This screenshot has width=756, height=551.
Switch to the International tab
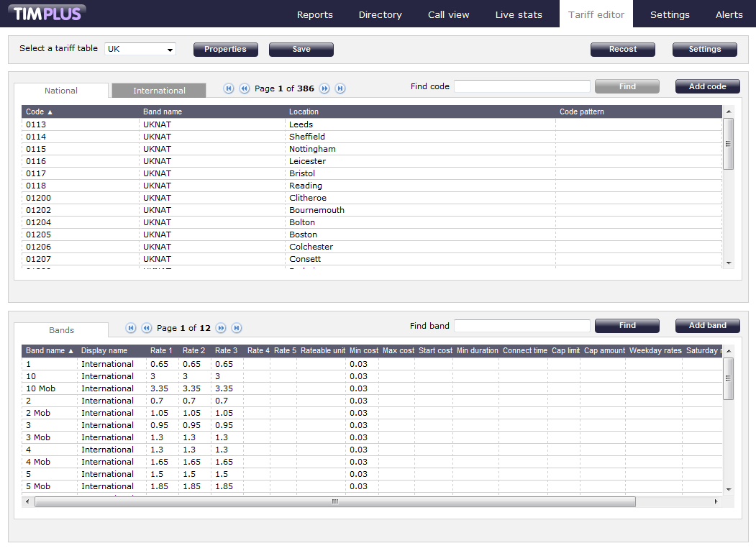coord(159,91)
